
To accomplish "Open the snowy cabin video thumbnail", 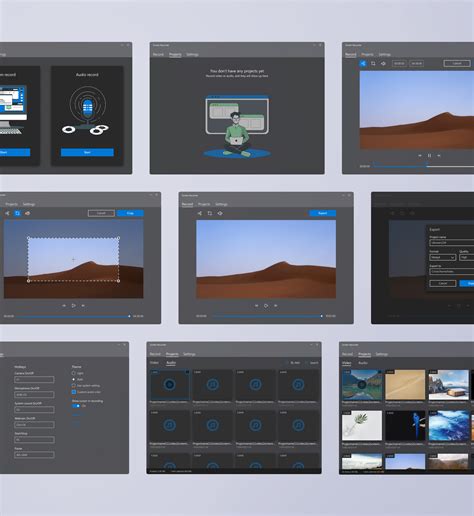I will (448, 385).
